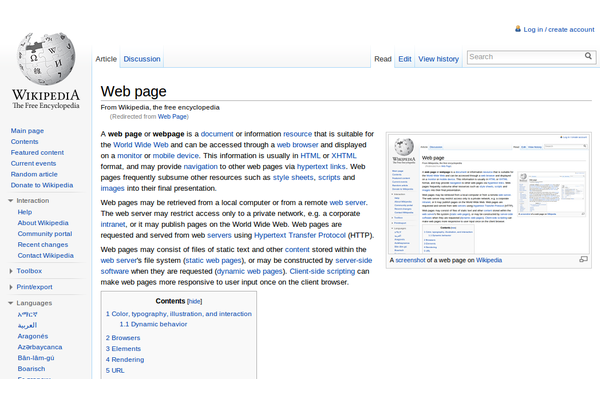Click the user icon beside Log in
600x400 pixels.
(518, 29)
